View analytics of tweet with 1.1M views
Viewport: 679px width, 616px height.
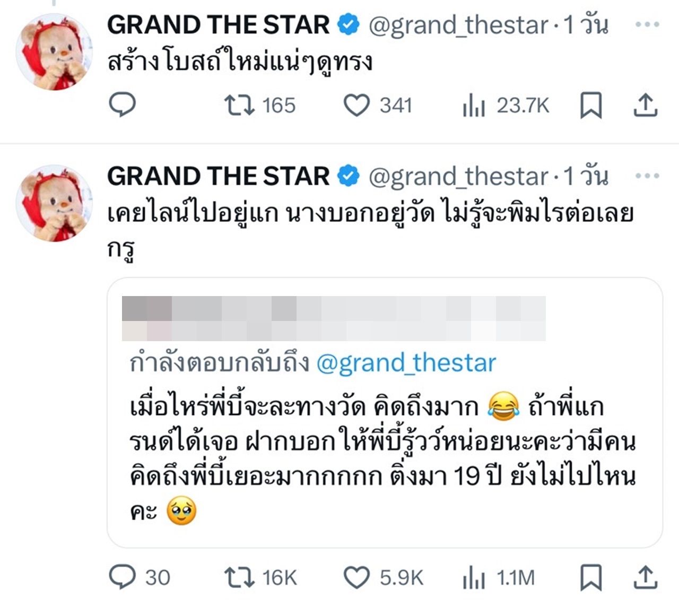click(x=474, y=578)
